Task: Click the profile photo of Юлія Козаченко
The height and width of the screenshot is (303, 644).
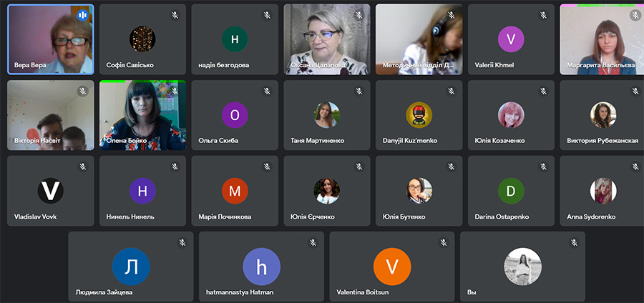Action: [x=511, y=115]
